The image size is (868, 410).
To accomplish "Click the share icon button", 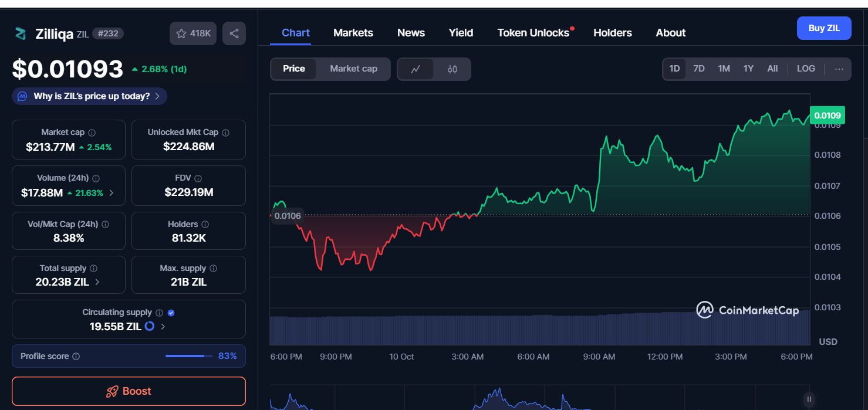I will [x=234, y=33].
